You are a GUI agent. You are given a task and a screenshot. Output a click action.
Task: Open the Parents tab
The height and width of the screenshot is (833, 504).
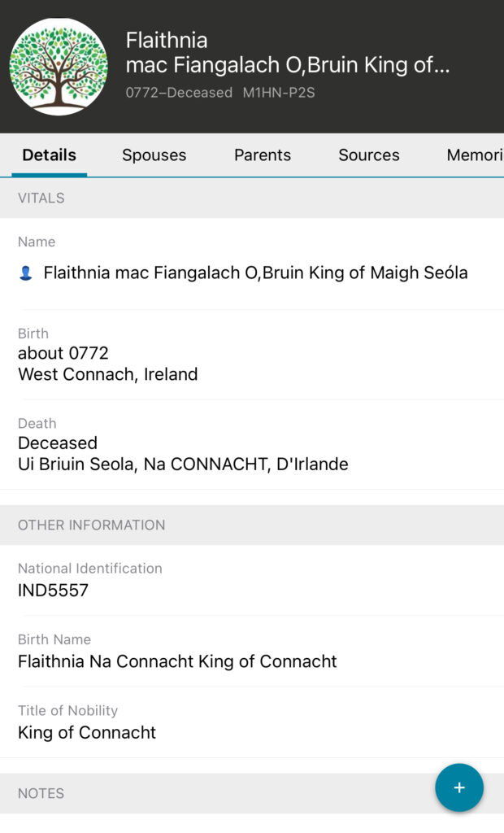pyautogui.click(x=262, y=155)
